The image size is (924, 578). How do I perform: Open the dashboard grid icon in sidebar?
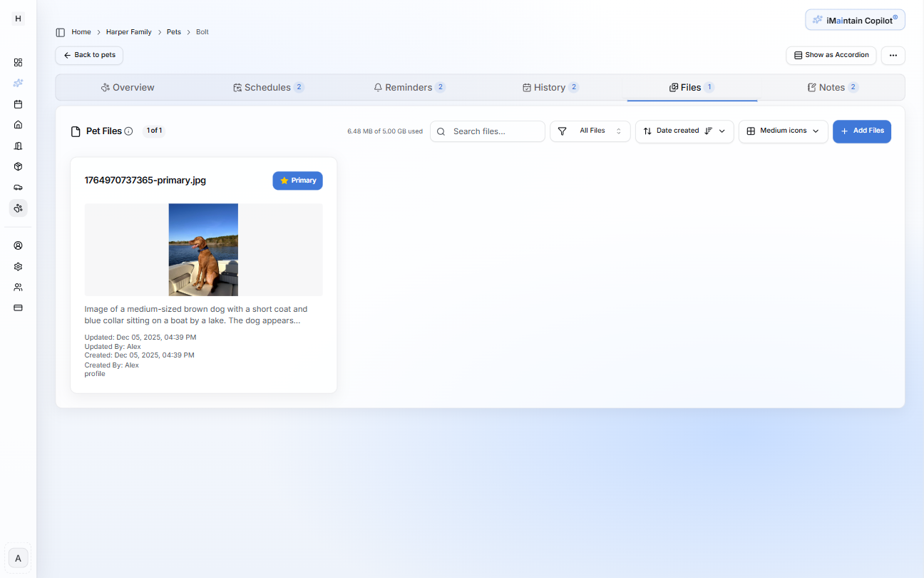[19, 62]
